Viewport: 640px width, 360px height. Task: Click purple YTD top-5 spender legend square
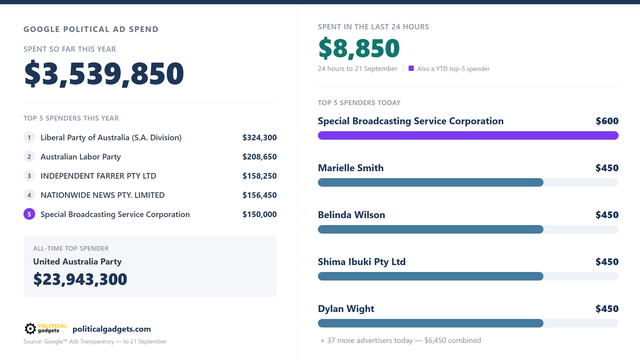(x=411, y=68)
